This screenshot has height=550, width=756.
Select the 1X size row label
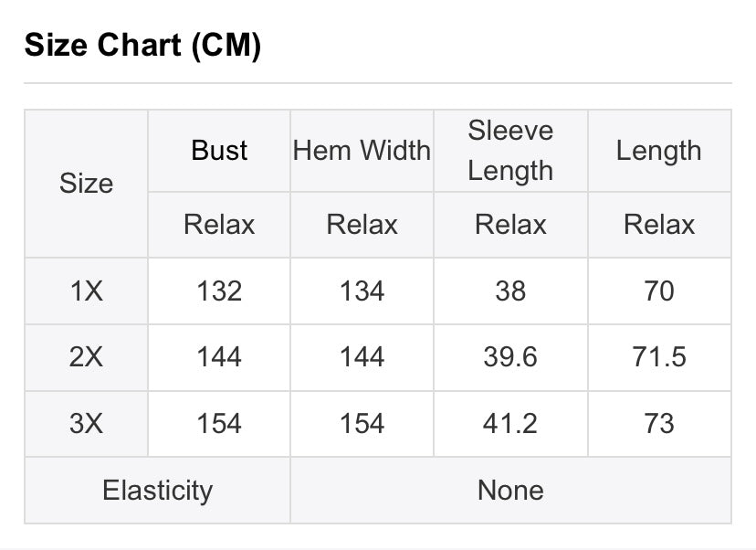click(87, 291)
